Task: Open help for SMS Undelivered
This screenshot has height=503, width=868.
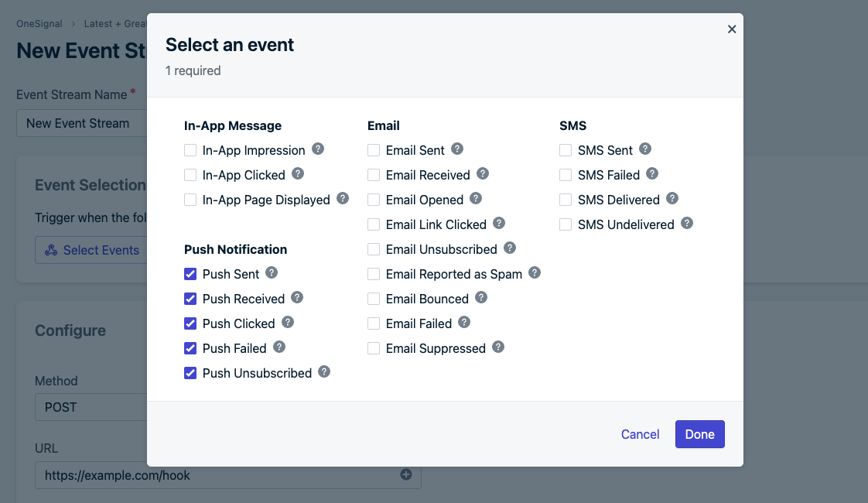Action: [687, 223]
